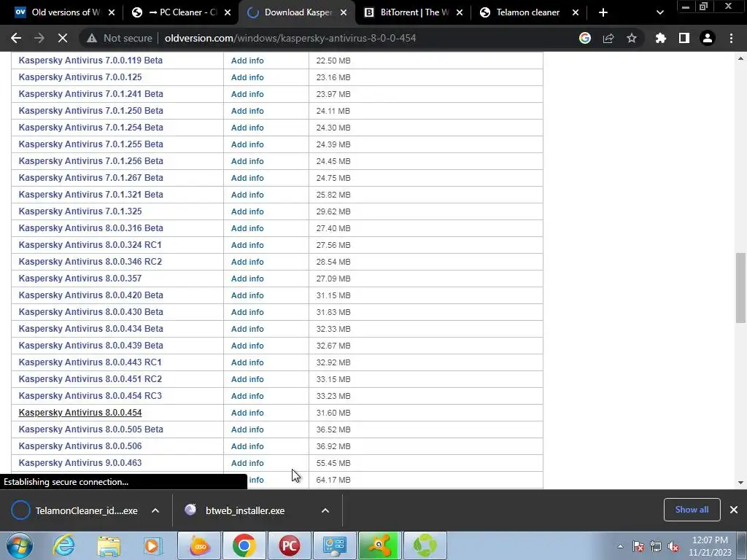Open the Windows Start menu

(20, 545)
